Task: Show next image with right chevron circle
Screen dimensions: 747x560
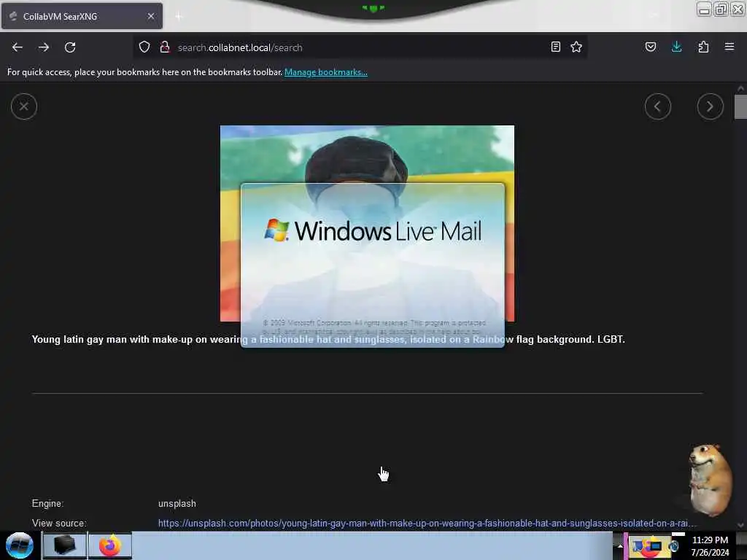Action: pyautogui.click(x=711, y=106)
